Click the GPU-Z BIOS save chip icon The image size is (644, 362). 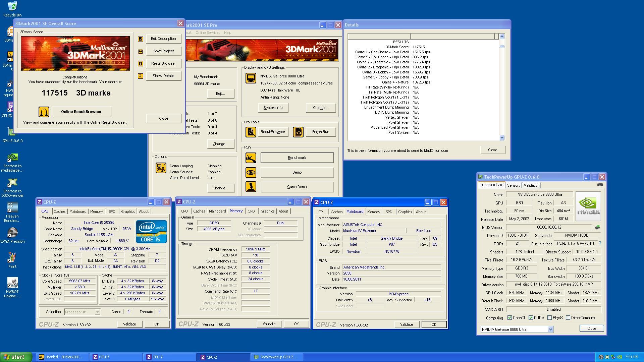pyautogui.click(x=597, y=227)
